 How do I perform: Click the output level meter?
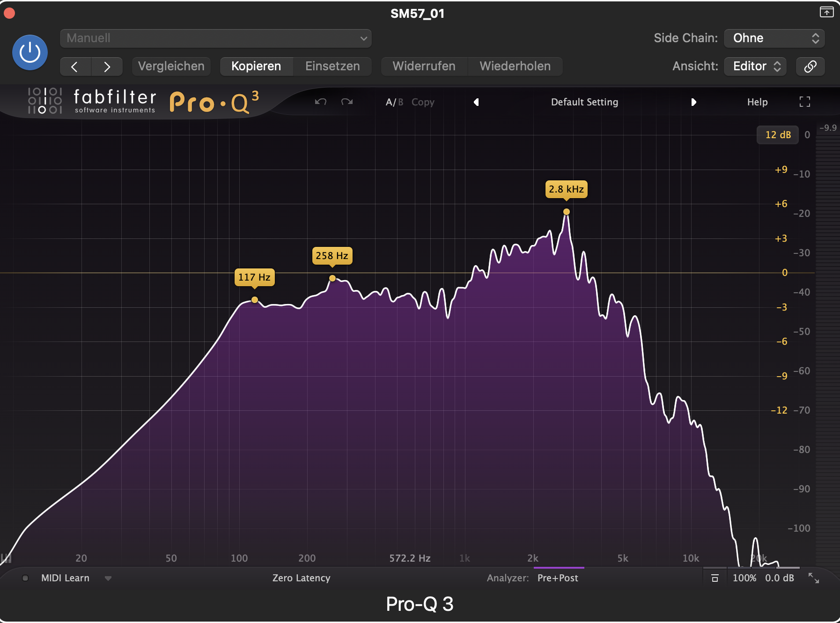click(827, 350)
